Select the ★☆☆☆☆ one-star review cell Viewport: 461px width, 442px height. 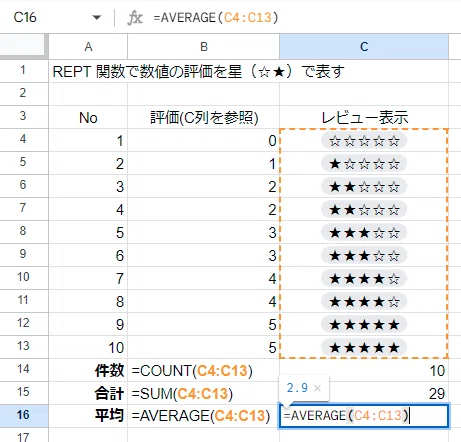pos(364,164)
